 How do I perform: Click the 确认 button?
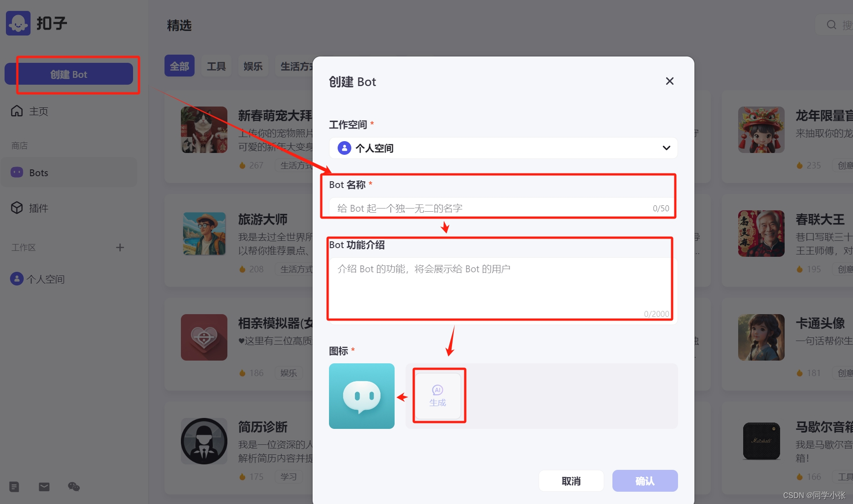tap(645, 481)
